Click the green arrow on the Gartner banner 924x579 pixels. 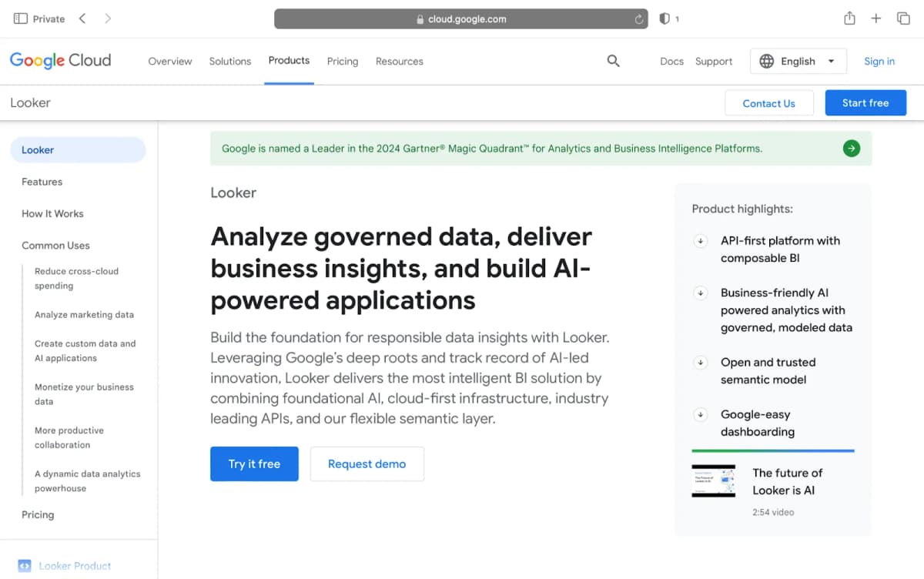click(x=851, y=149)
